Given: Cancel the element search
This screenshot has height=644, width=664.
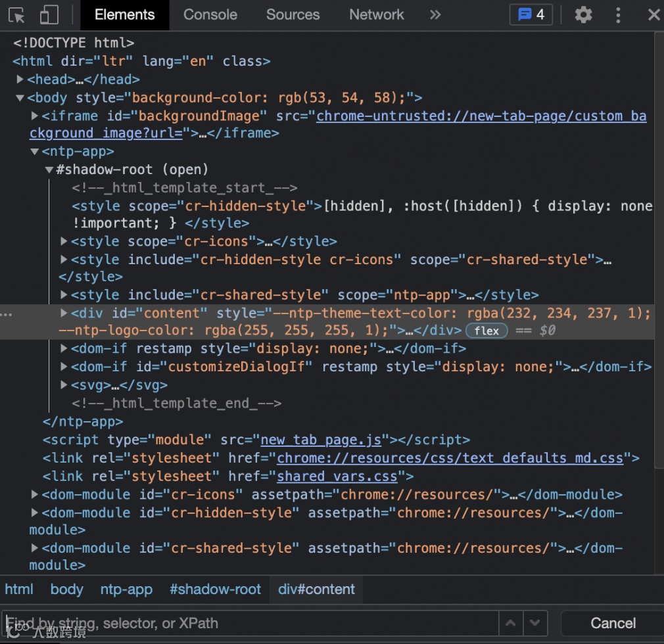Looking at the screenshot, I should [613, 623].
